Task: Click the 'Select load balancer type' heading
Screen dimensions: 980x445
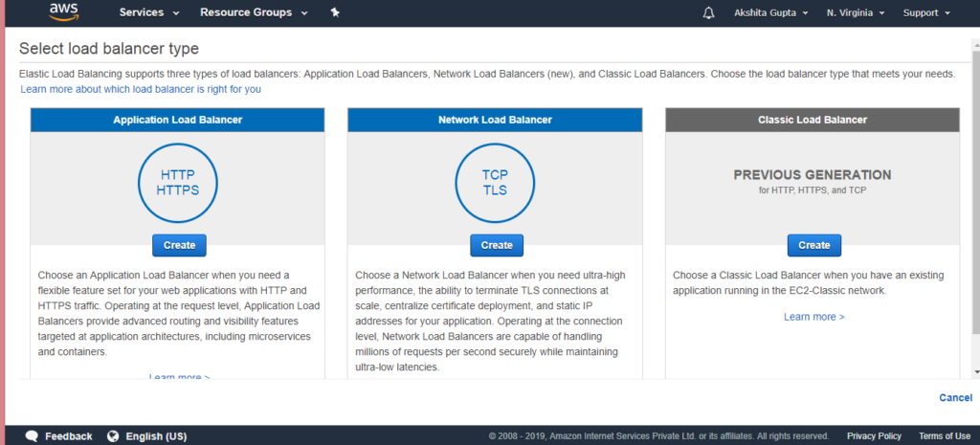Action: (109, 48)
